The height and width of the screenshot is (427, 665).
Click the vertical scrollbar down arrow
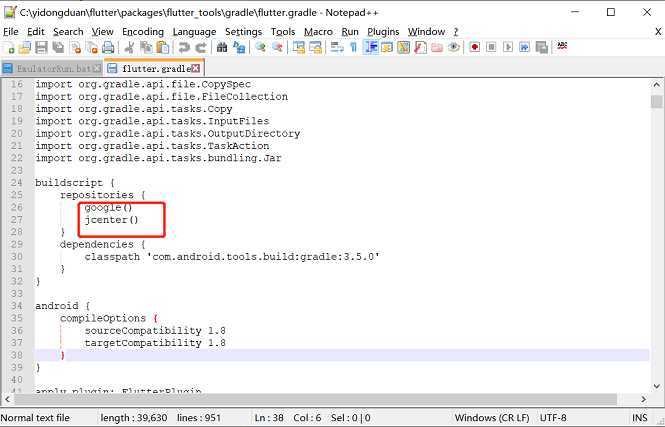[657, 385]
